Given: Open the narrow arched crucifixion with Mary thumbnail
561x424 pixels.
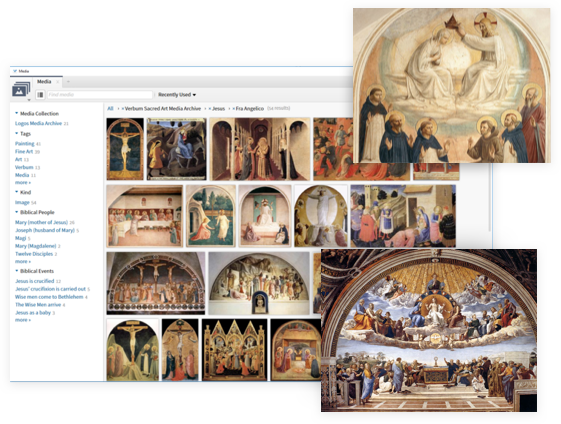Looking at the screenshot, I should (180, 350).
